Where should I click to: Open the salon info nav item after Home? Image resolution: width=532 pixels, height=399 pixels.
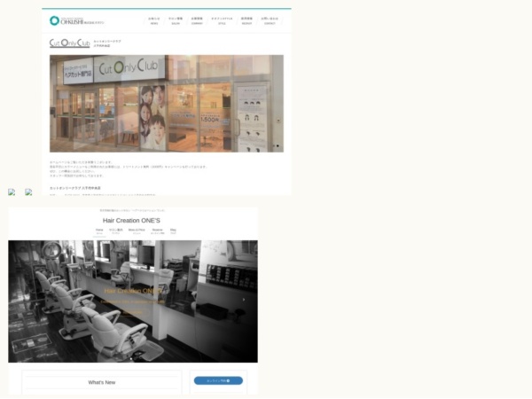115,231
